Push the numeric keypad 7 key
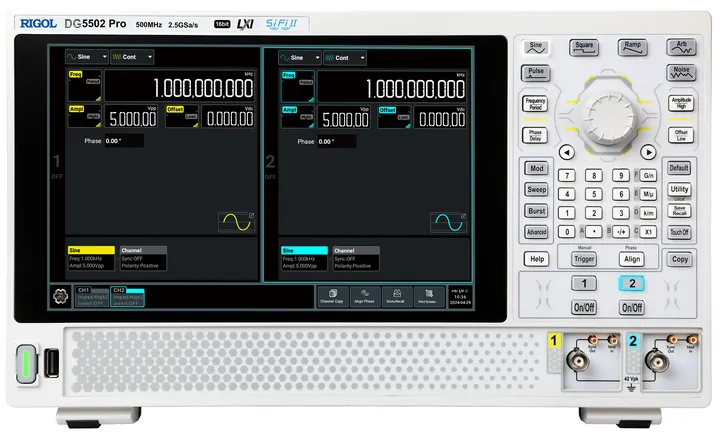 pyautogui.click(x=567, y=176)
